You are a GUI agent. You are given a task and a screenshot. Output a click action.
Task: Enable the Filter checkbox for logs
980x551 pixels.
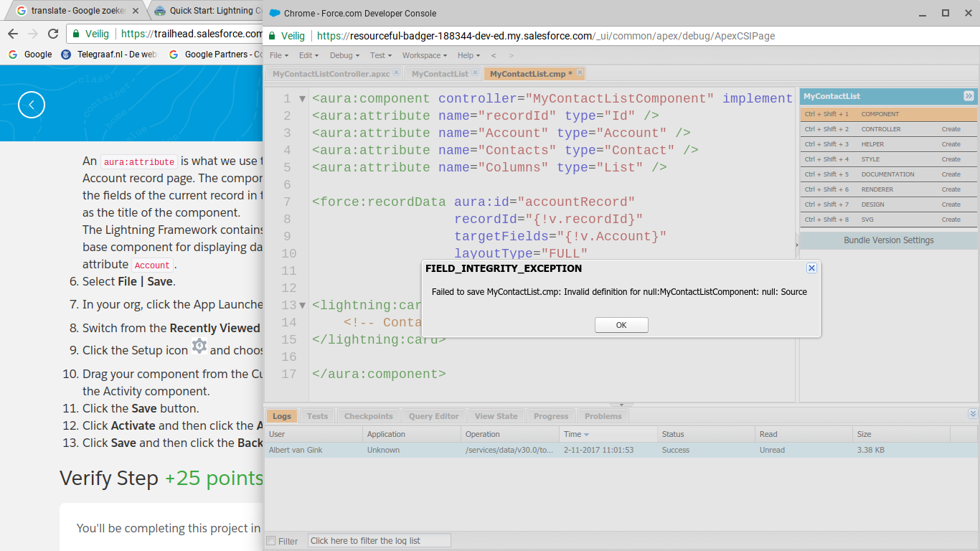[271, 541]
